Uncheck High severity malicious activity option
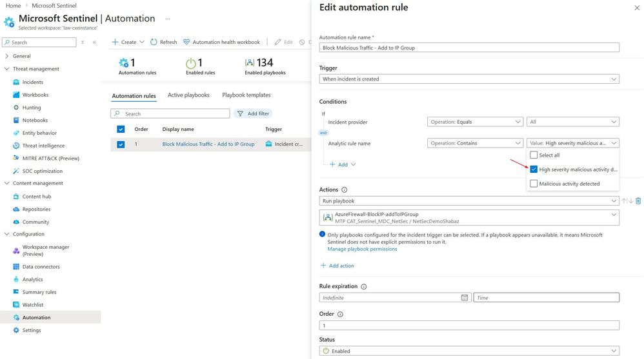The width and height of the screenshot is (644, 359). coord(534,169)
